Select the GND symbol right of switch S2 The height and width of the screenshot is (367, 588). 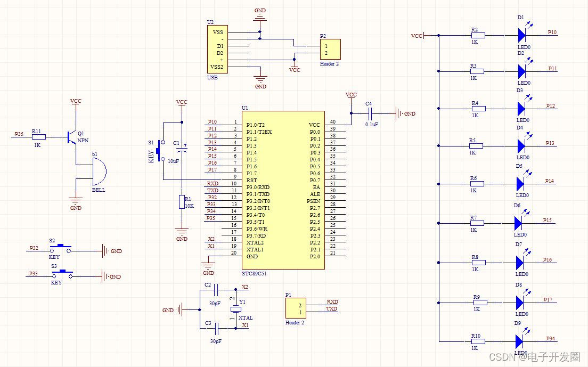coord(112,251)
